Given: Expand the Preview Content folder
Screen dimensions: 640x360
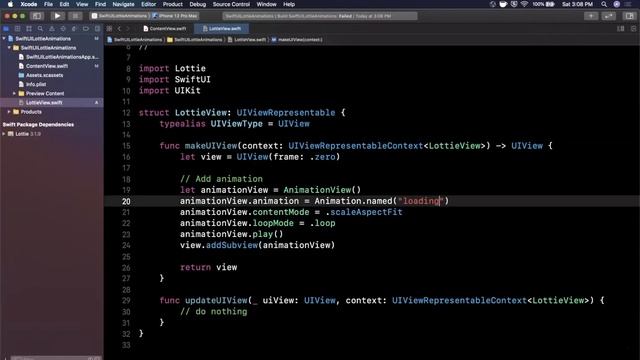Looking at the screenshot, I should point(14,93).
